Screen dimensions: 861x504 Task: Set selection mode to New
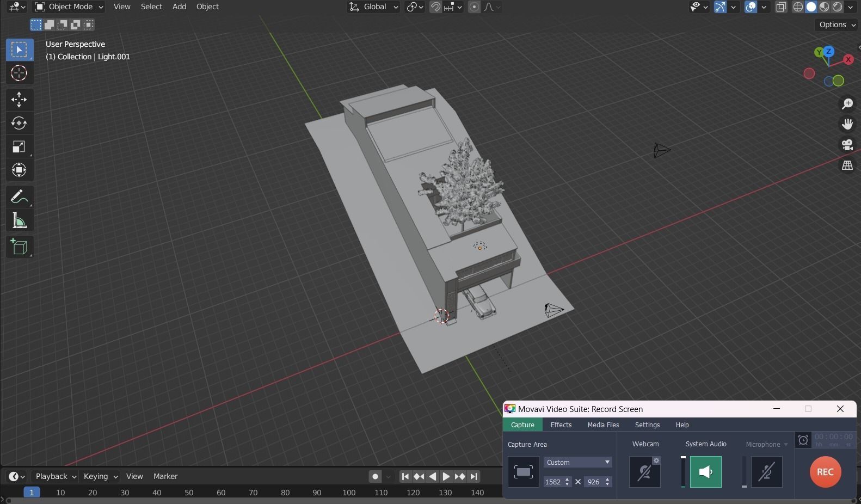[x=36, y=24]
